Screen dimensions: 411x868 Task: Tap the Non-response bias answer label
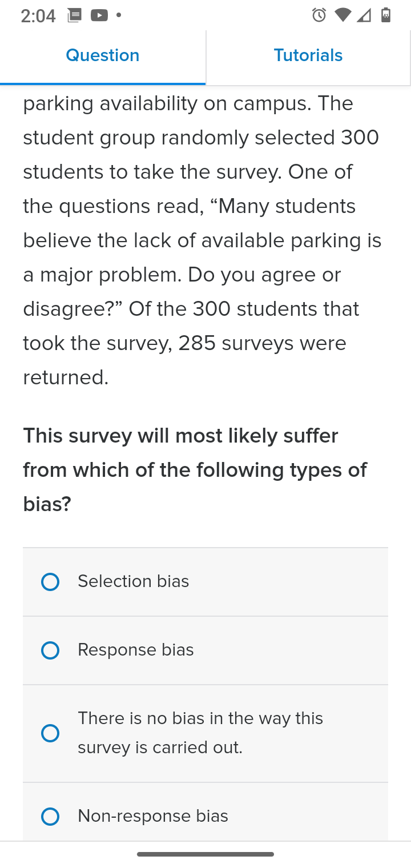coord(153,816)
